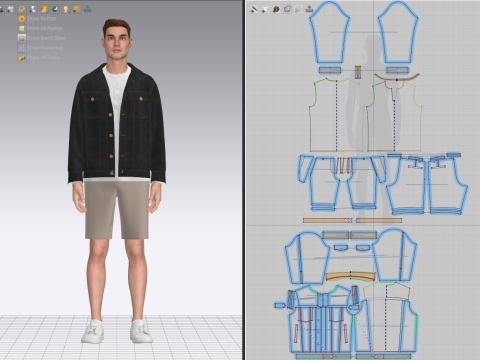The image size is (480, 360).
Task: Click the trim display gear icon in 3D toolbar
Action: click(x=22, y=9)
